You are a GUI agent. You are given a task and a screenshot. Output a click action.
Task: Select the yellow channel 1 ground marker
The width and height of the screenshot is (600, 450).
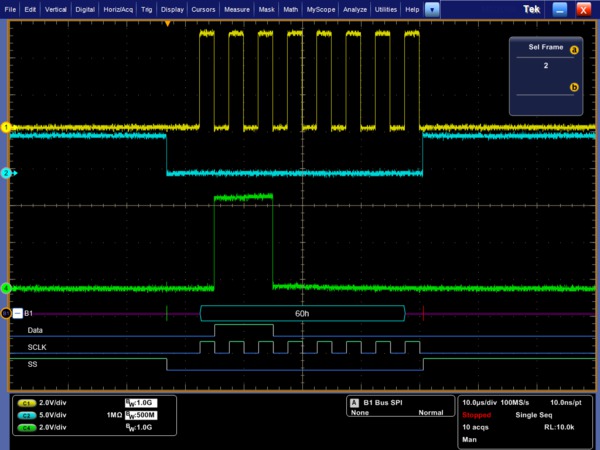point(5,128)
